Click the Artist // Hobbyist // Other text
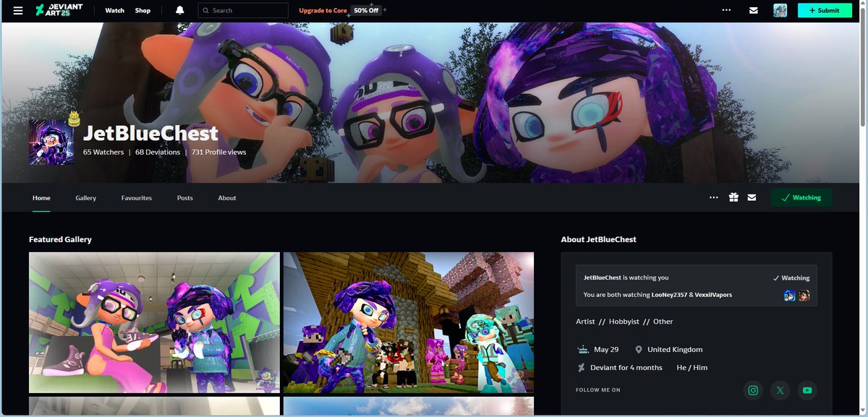Viewport: 868px width, 417px height. (624, 322)
